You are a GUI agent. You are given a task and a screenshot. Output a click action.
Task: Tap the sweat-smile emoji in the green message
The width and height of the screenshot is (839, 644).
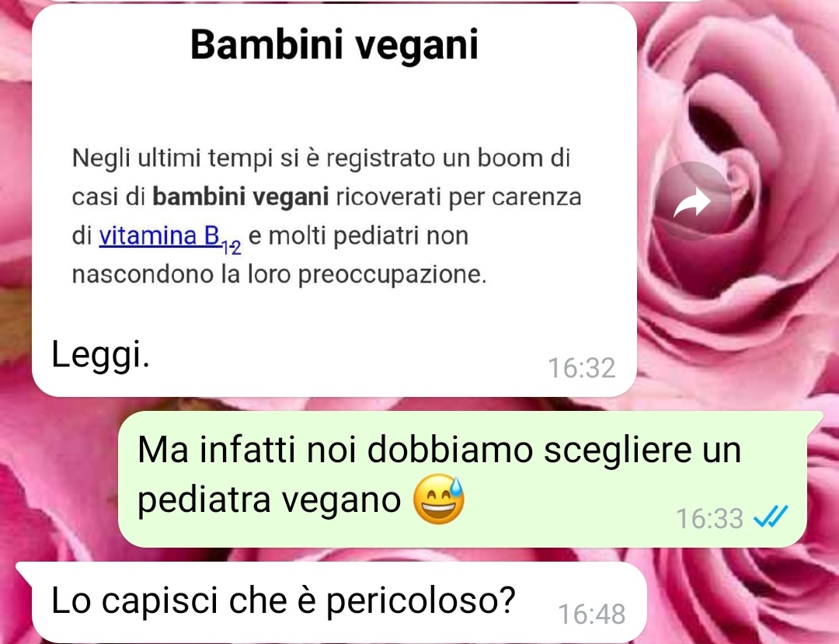click(439, 499)
